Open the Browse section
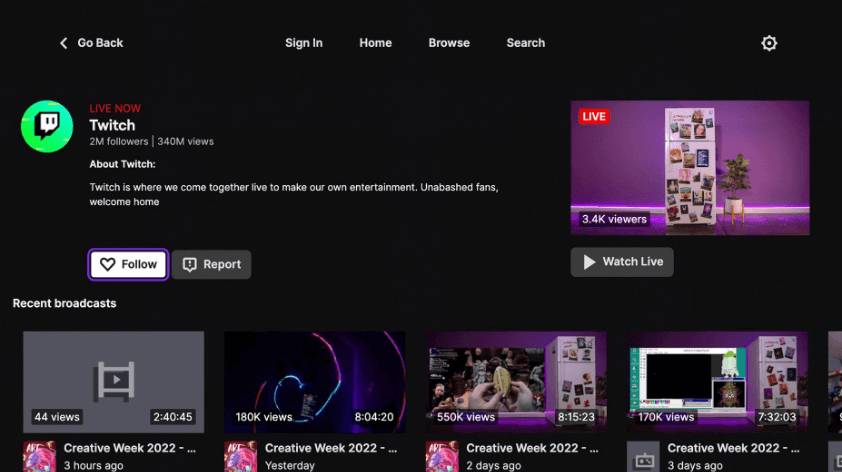The height and width of the screenshot is (472, 842). 449,43
